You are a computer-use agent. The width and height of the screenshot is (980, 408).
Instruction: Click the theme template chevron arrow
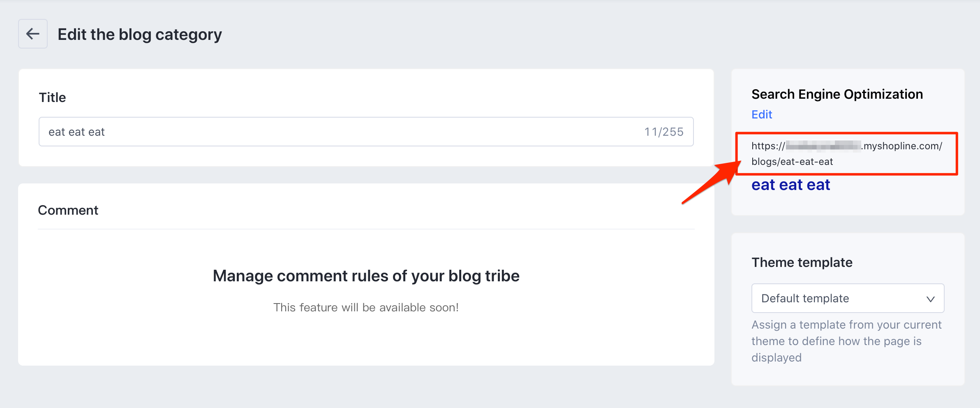pos(930,299)
